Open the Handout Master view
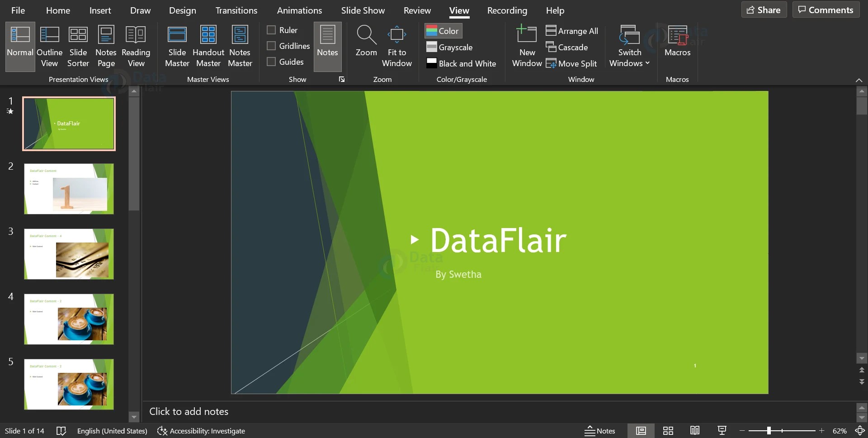The image size is (868, 438). [208, 45]
